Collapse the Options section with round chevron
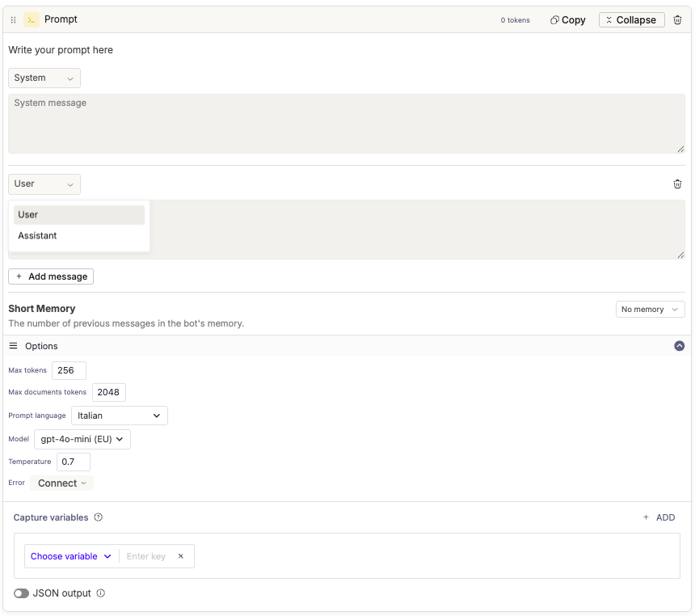Image resolution: width=695 pixels, height=616 pixels. click(679, 346)
